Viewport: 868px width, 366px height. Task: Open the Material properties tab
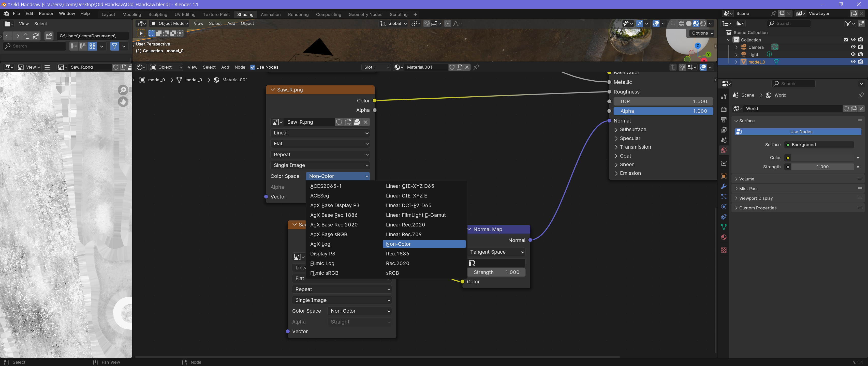(x=724, y=237)
